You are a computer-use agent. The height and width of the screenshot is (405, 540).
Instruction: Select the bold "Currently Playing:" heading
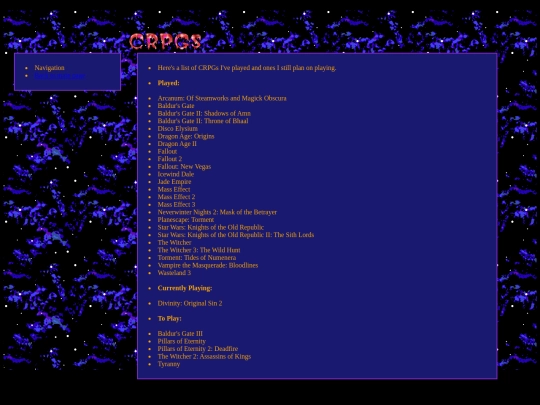185,288
